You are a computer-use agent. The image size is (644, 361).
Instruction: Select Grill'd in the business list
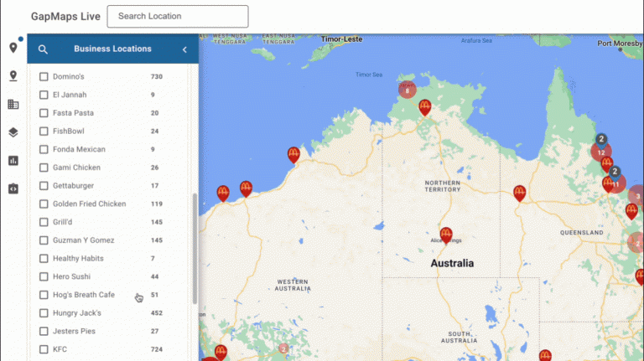tap(66, 222)
